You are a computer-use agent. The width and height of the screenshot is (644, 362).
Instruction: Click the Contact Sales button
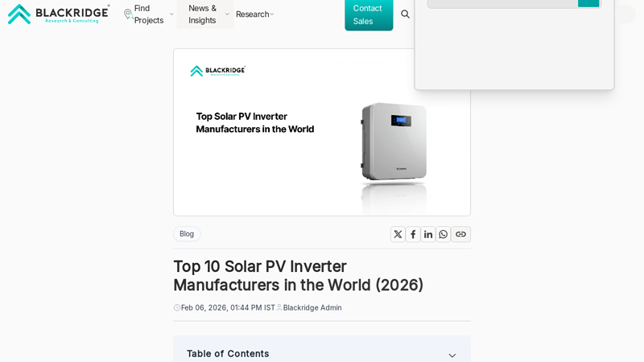click(369, 14)
